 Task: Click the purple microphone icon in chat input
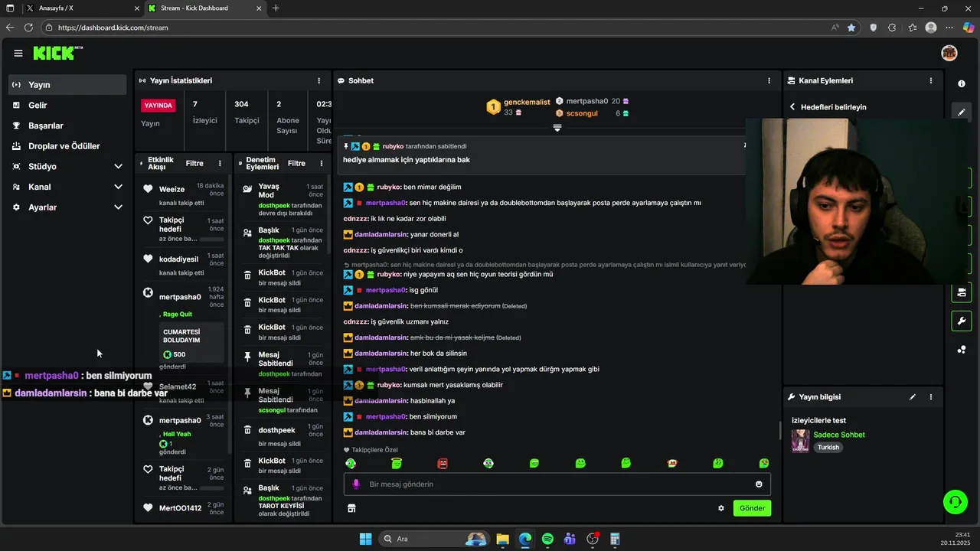(356, 484)
